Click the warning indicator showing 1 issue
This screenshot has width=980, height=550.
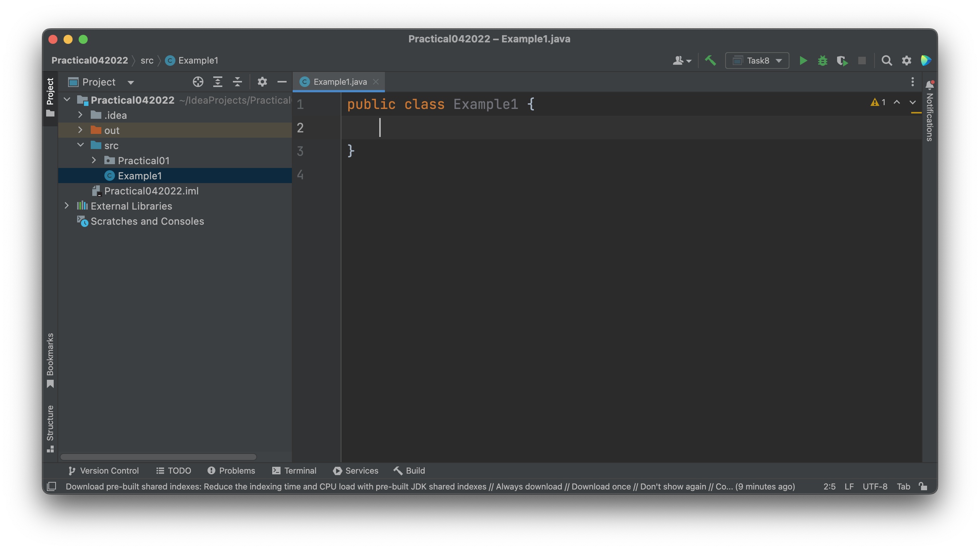click(x=877, y=102)
